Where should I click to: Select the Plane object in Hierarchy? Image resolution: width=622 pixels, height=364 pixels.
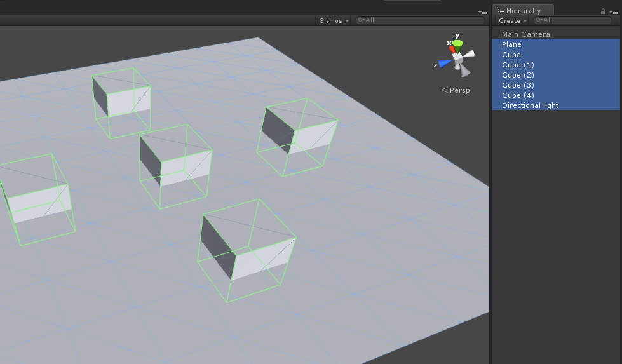coord(556,44)
